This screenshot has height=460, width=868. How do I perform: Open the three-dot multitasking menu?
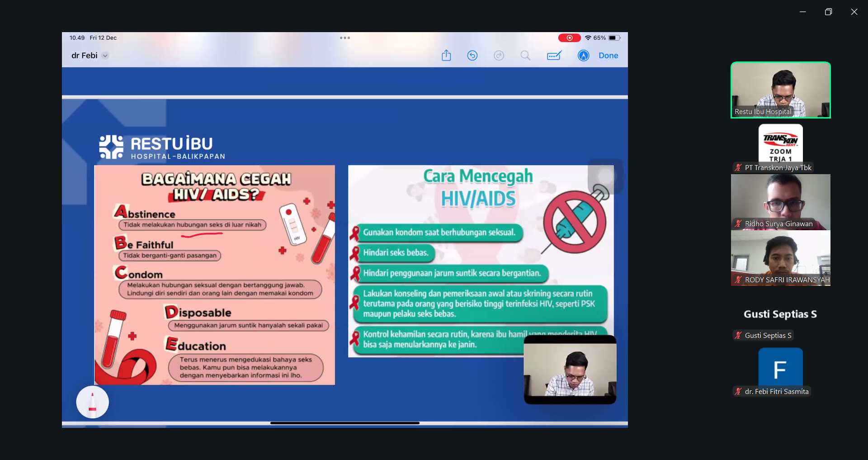coord(345,38)
